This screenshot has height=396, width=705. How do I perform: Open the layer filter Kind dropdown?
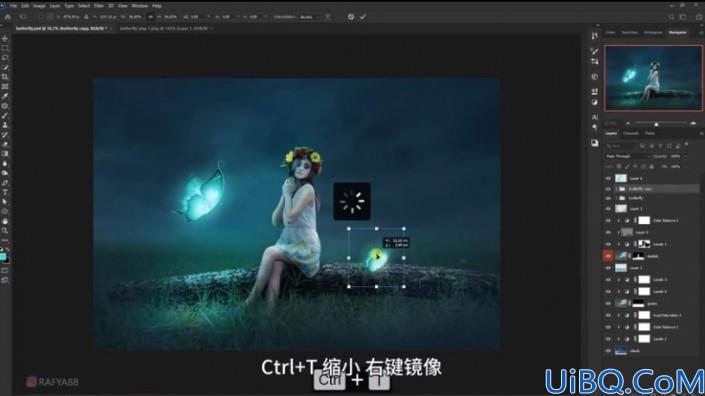tap(620, 146)
